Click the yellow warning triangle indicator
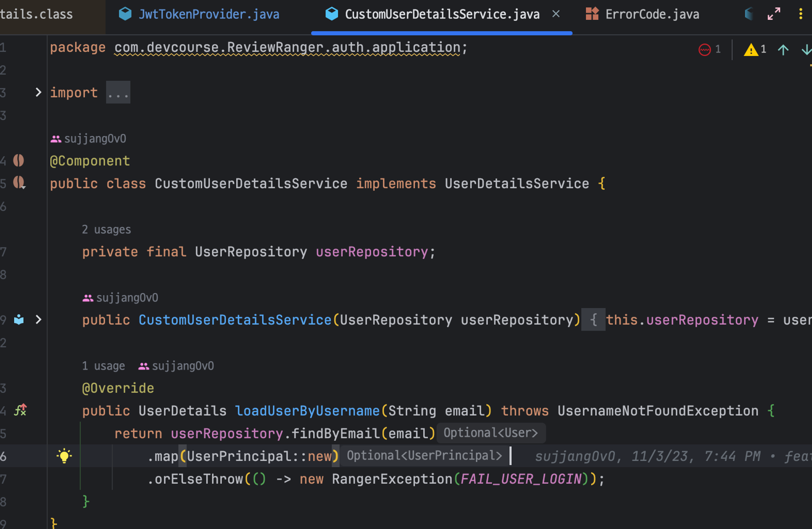Screen dimensions: 812x529 pyautogui.click(x=751, y=50)
